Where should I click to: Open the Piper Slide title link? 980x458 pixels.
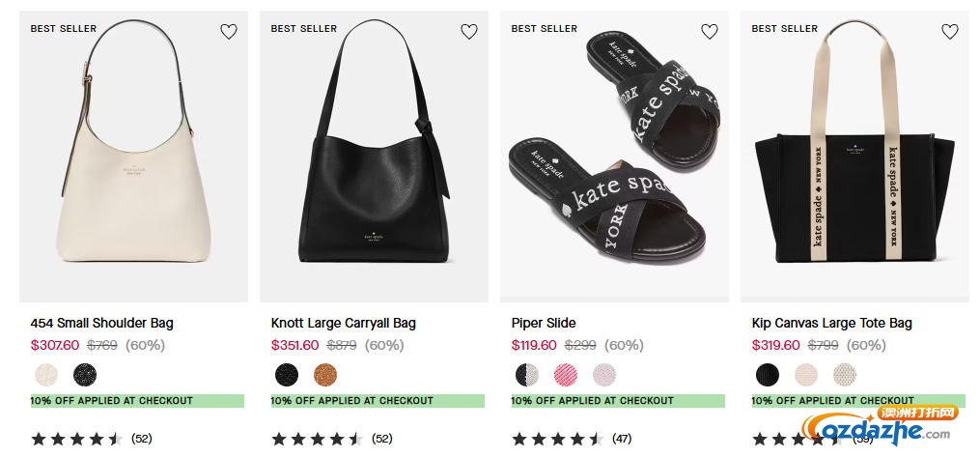coord(544,323)
